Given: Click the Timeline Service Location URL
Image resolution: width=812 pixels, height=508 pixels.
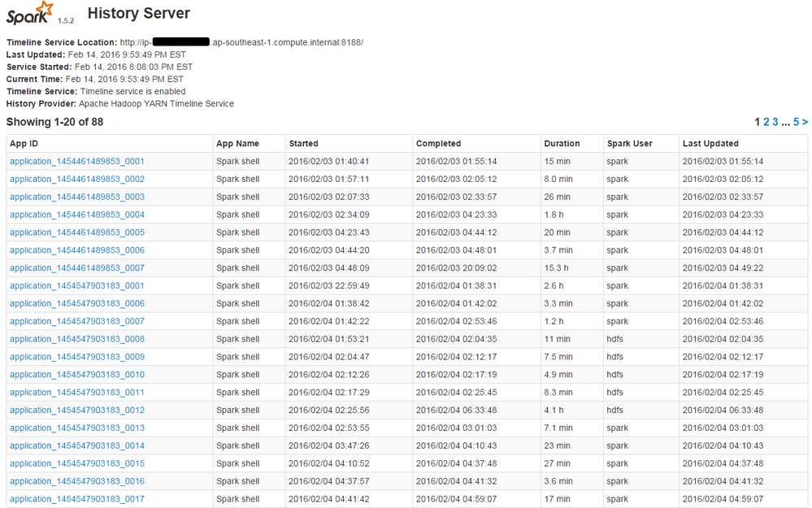Looking at the screenshot, I should pos(241,42).
